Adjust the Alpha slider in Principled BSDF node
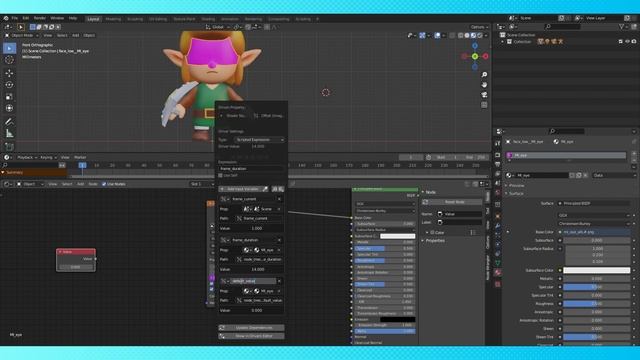This screenshot has width=640, height=360. pyautogui.click(x=384, y=331)
